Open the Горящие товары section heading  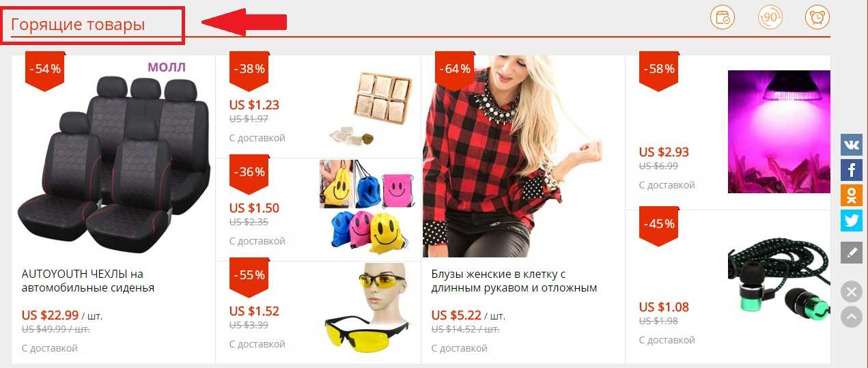[x=78, y=25]
